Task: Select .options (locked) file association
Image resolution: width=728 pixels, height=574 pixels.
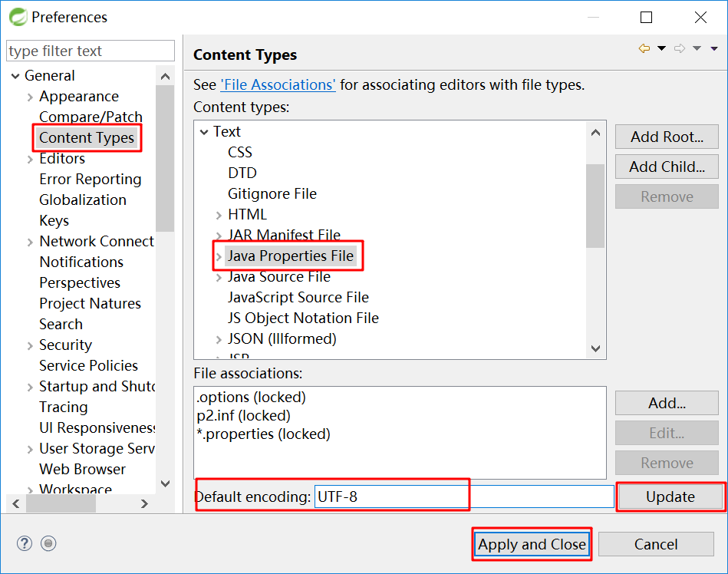Action: [x=251, y=398]
